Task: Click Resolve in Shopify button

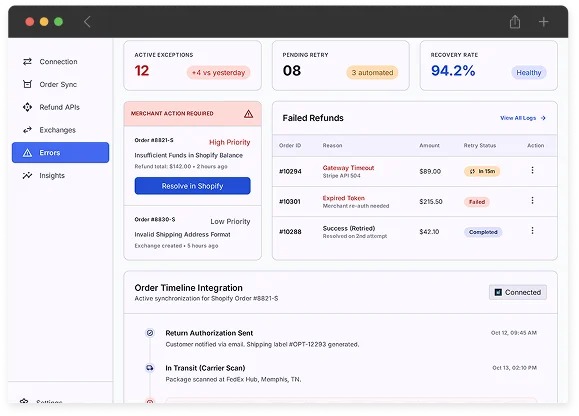Action: (192, 186)
